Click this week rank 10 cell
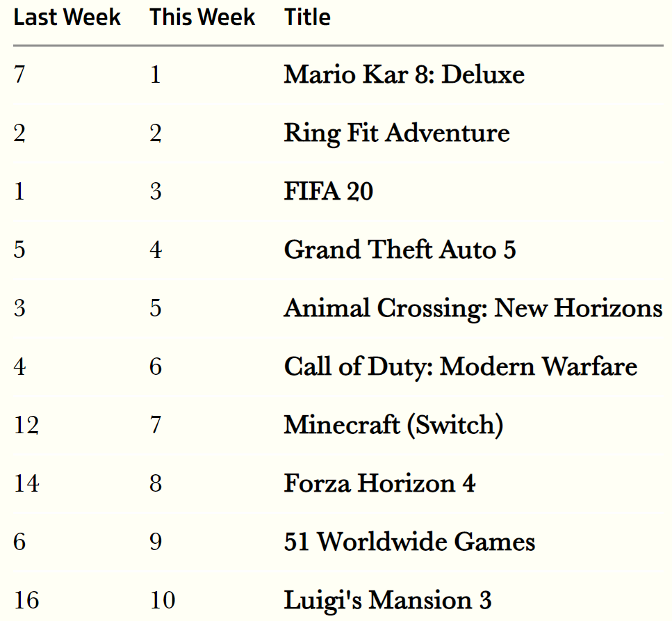The width and height of the screenshot is (672, 621). point(163,600)
